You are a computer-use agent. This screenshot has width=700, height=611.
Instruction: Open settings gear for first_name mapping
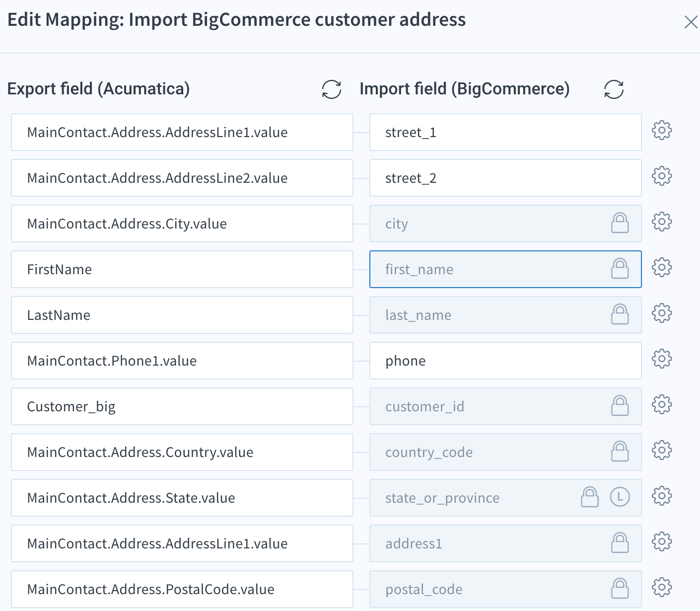tap(662, 268)
